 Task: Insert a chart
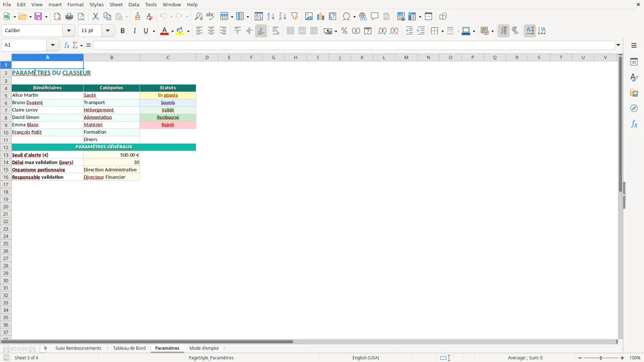(x=321, y=17)
